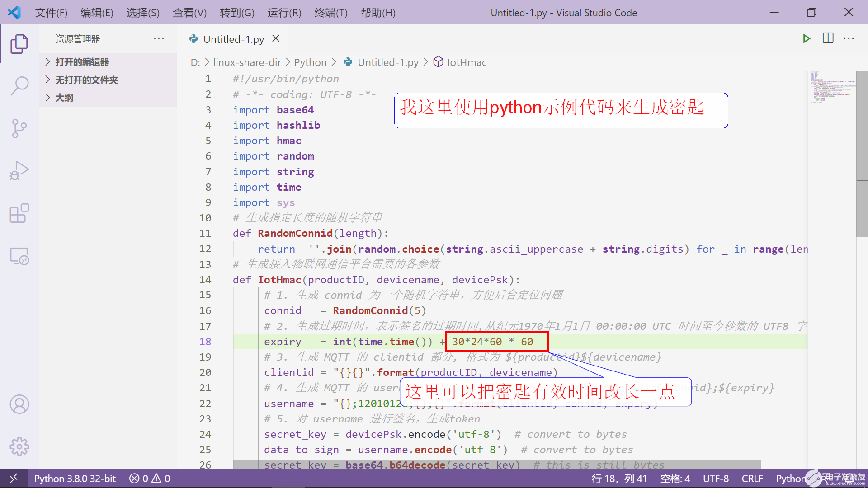Show errors and warnings count in status bar

pyautogui.click(x=150, y=479)
